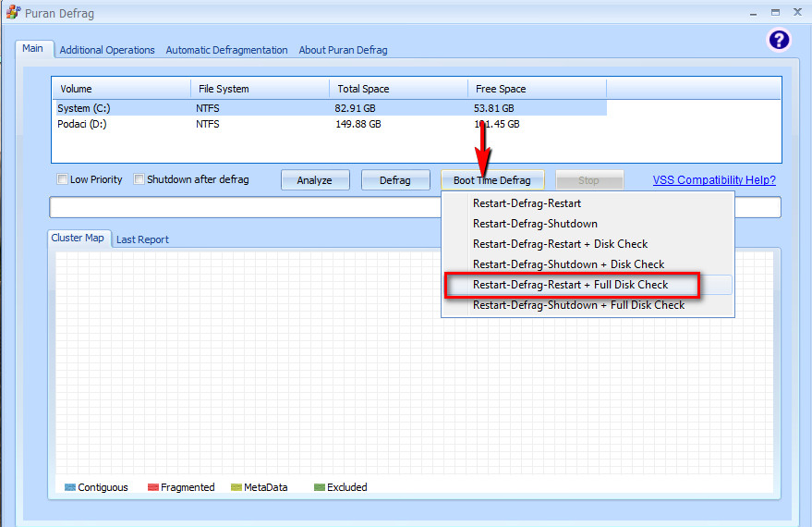This screenshot has width=812, height=527.
Task: Open the Boot Time Defrag dropdown button
Action: point(492,179)
